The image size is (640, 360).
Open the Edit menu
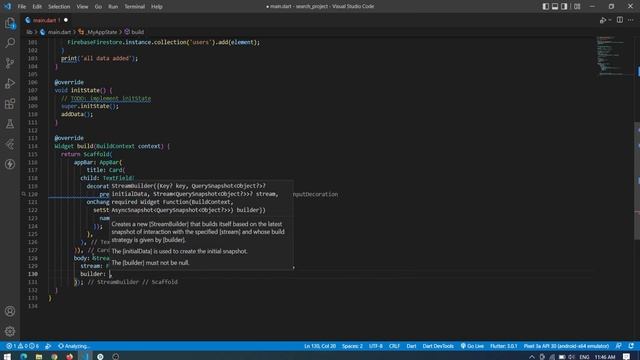pyautogui.click(x=37, y=7)
